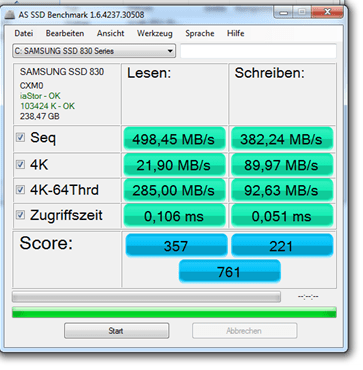The image size is (363, 370).
Task: Open the Ansicht menu
Action: pos(110,33)
